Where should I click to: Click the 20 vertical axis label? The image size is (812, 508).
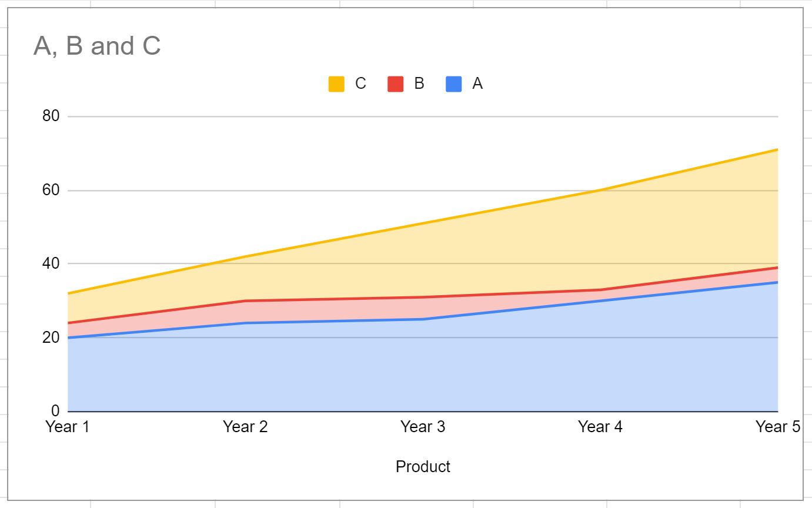(51, 337)
